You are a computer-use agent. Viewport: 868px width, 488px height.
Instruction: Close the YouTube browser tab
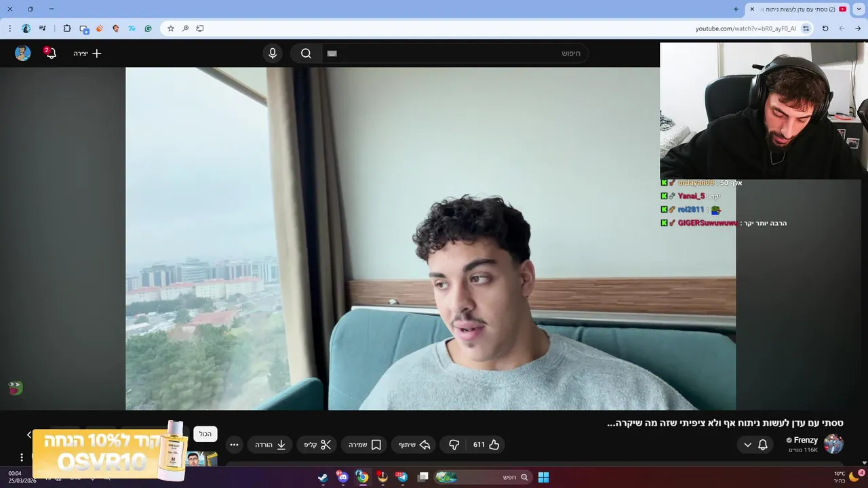pyautogui.click(x=752, y=9)
